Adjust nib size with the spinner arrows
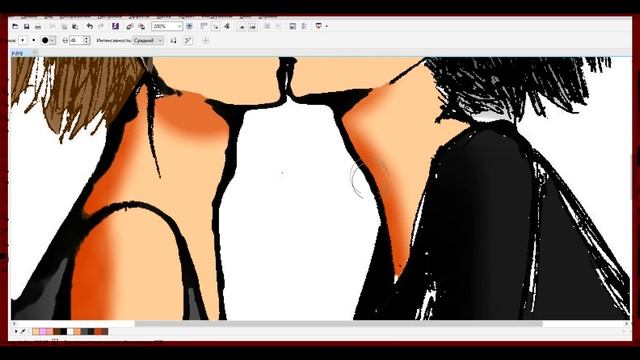This screenshot has width=640, height=360. point(87,40)
